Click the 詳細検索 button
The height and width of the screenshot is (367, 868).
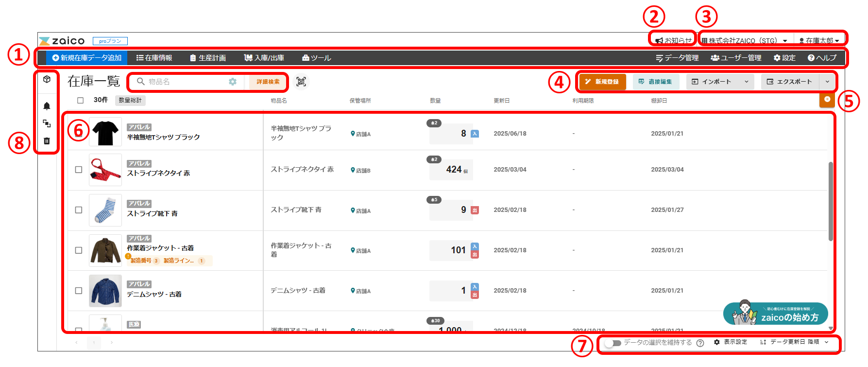(268, 82)
